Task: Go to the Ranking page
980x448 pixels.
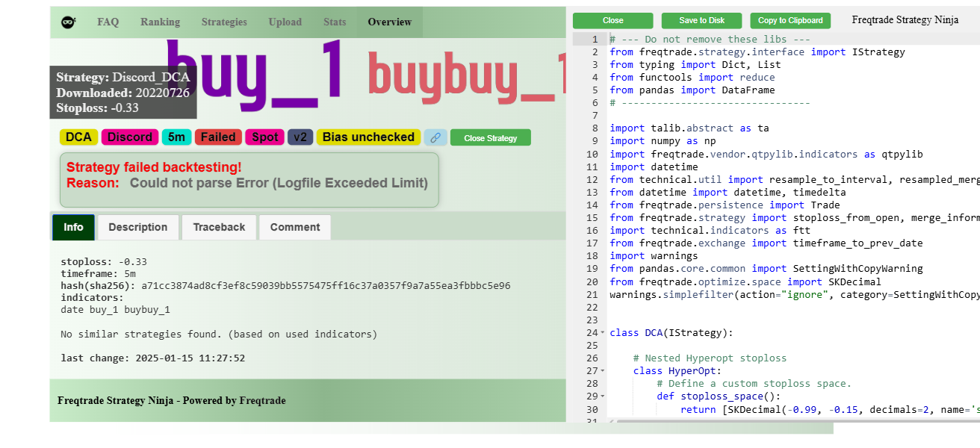Action: [160, 22]
